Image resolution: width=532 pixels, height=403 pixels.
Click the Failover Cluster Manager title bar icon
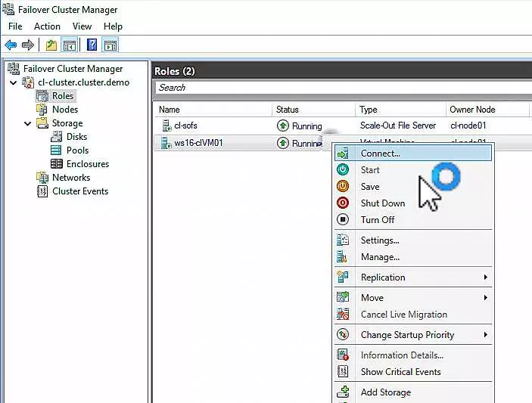click(8, 9)
